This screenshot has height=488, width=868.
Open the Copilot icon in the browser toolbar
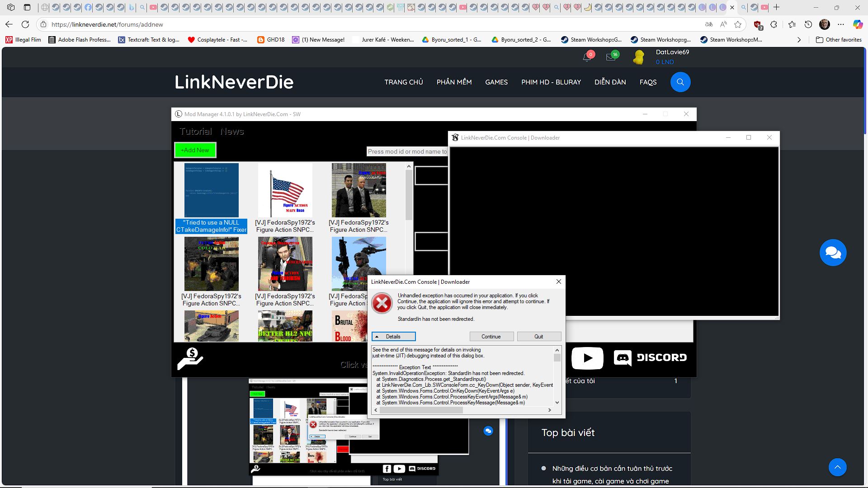tap(858, 24)
